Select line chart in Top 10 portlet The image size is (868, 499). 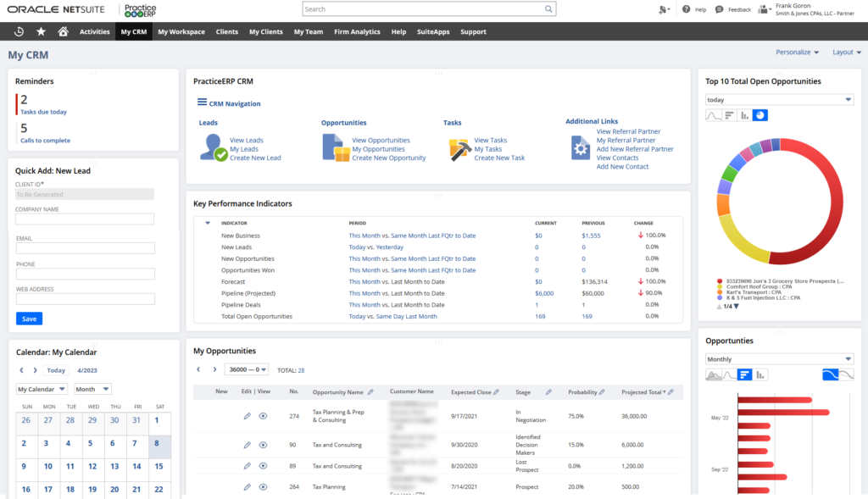pos(713,115)
